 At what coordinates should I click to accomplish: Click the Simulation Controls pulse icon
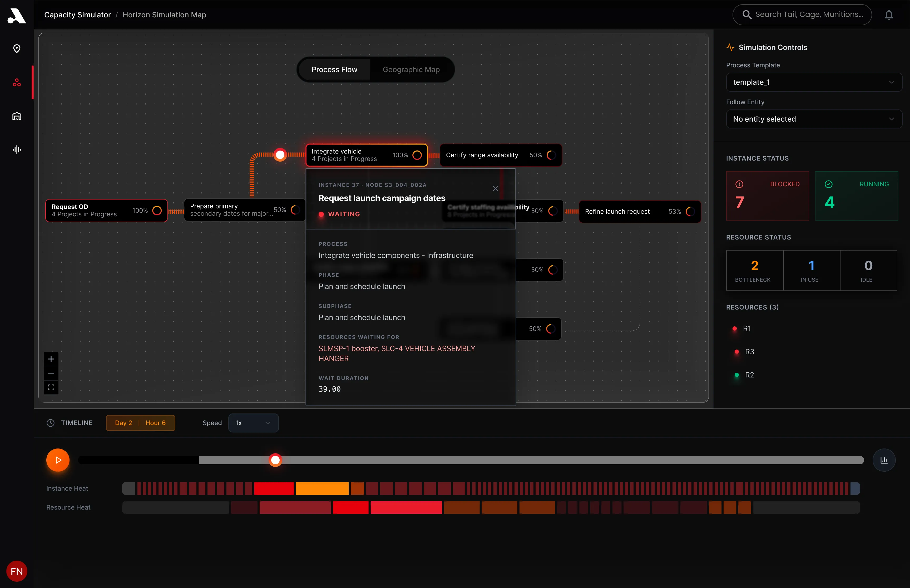point(730,47)
